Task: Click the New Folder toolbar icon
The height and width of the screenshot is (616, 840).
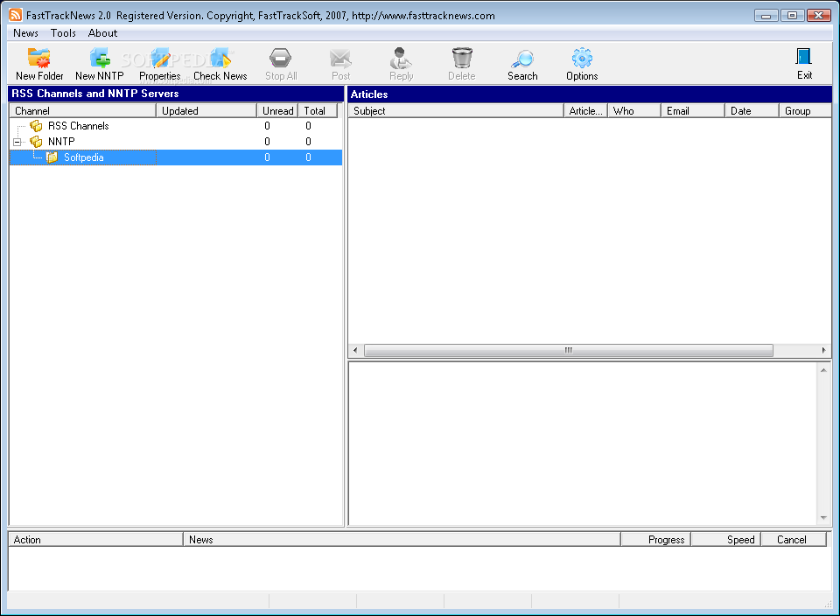Action: tap(39, 59)
